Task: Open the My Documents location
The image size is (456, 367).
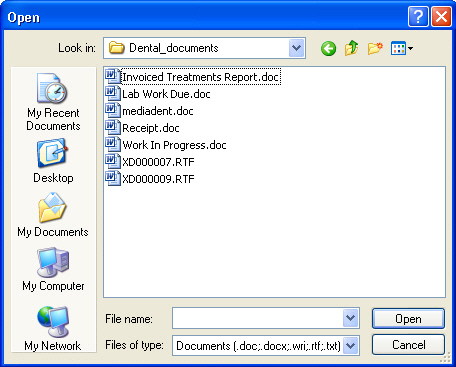Action: [53, 214]
